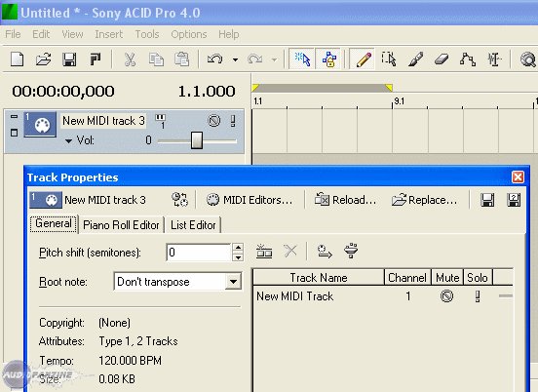This screenshot has width=538, height=392.
Task: Open the Help menu
Action: click(x=228, y=34)
